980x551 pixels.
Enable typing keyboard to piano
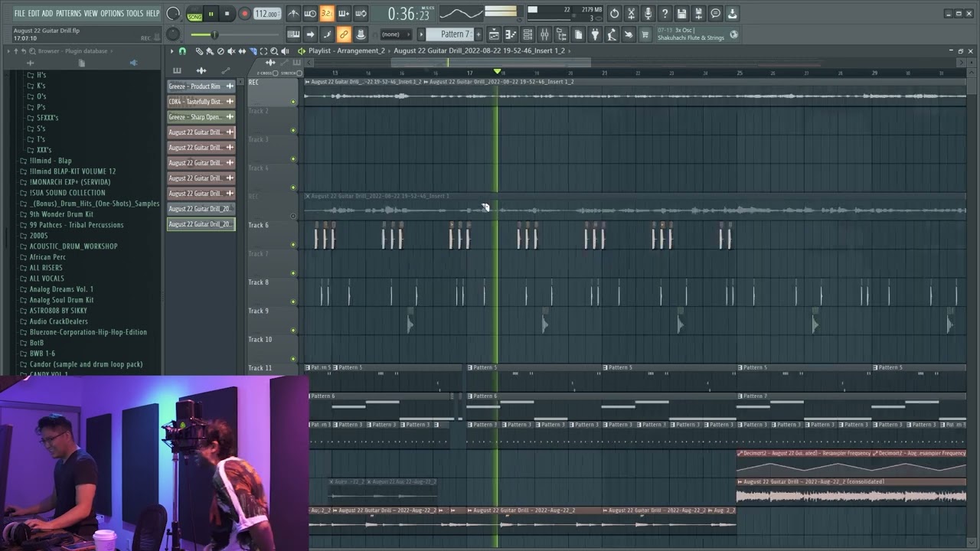pyautogui.click(x=293, y=34)
